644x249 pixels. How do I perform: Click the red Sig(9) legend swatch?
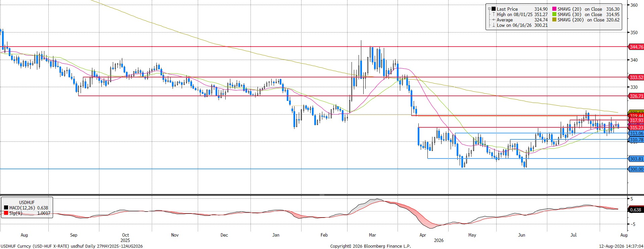(6, 213)
